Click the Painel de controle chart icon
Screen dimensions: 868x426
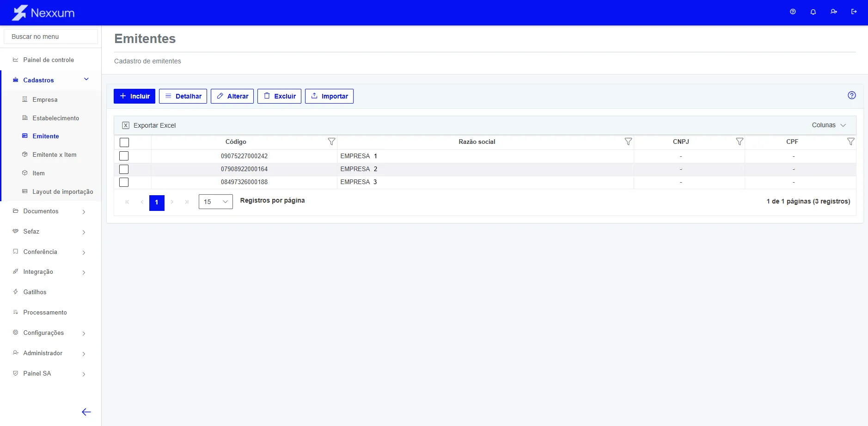[15, 60]
